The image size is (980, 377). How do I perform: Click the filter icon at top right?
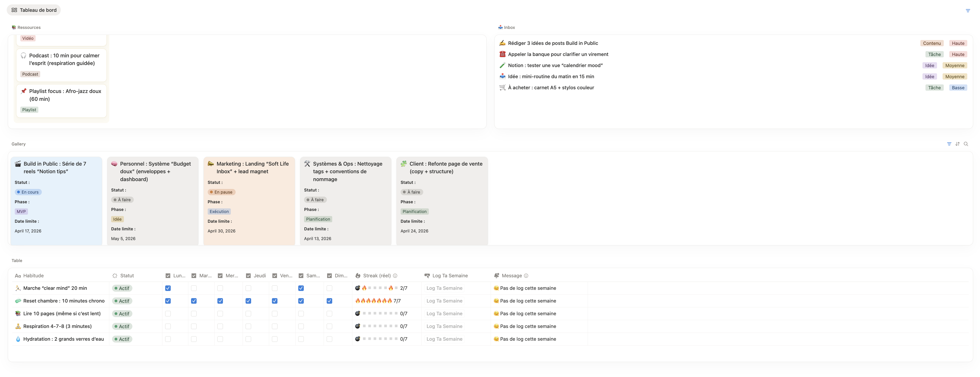click(x=968, y=11)
